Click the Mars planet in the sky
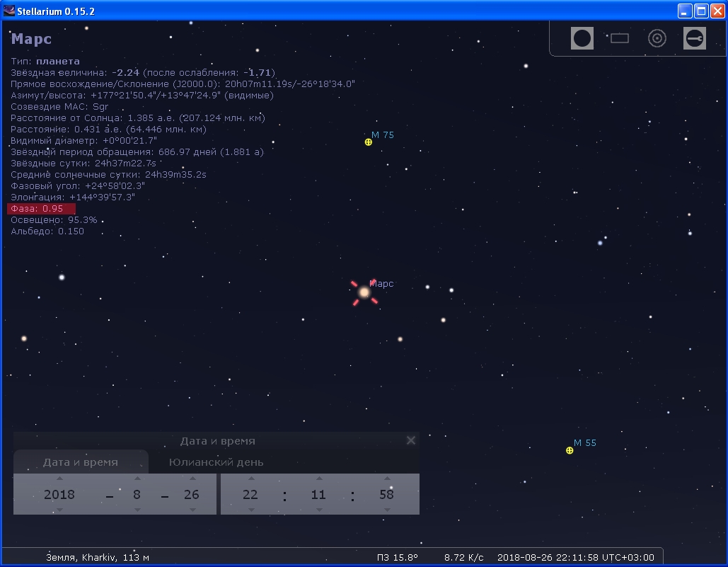 click(x=364, y=292)
